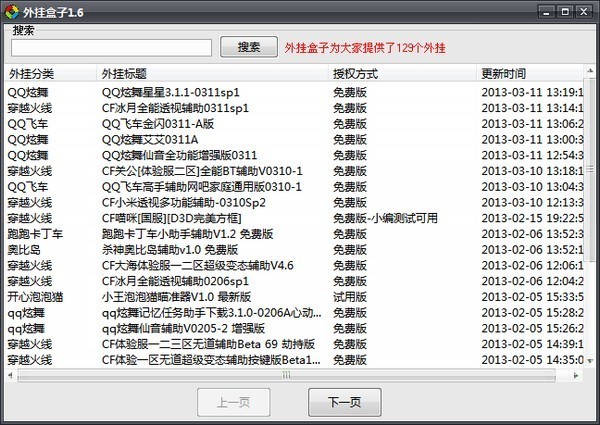Select row qq炫舞记忆任务助手下载3.1.0-0206A

pos(295,313)
